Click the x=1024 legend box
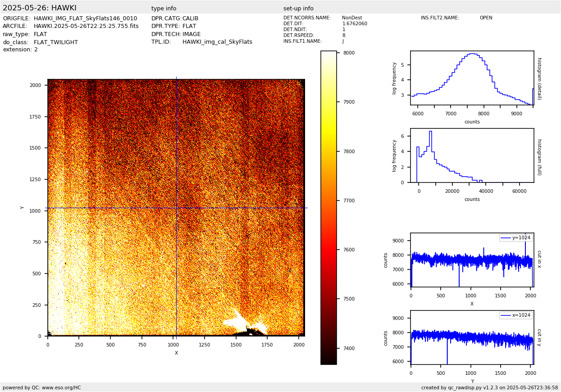The height and width of the screenshot is (392, 561). [x=516, y=315]
